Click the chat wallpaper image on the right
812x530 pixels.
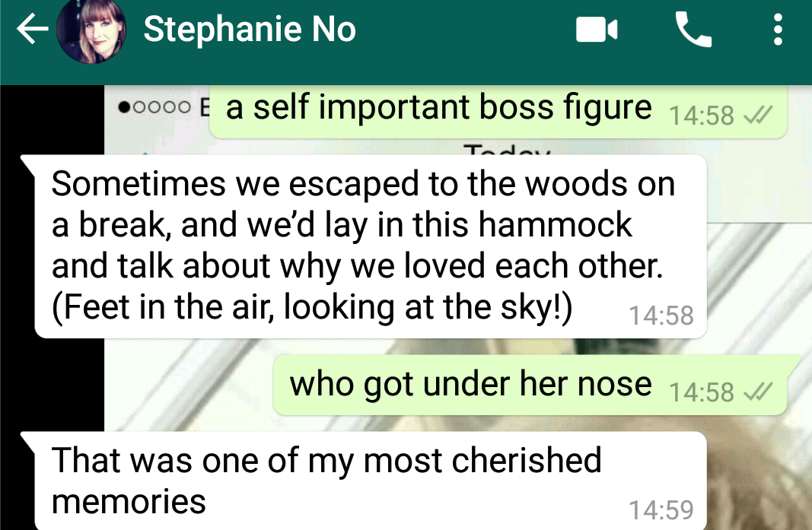pos(756,290)
